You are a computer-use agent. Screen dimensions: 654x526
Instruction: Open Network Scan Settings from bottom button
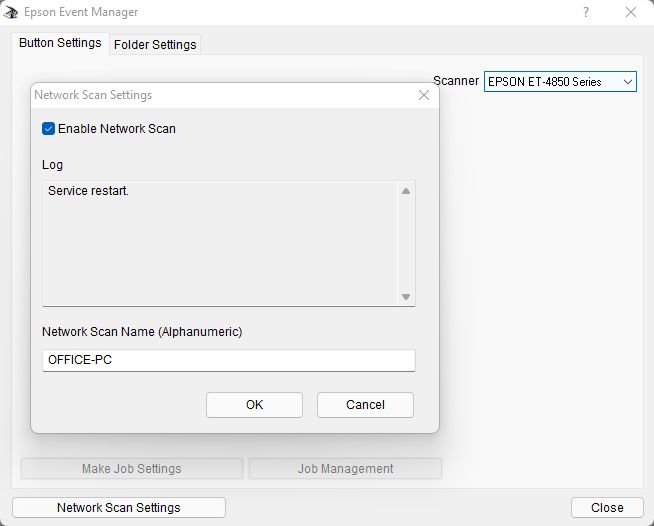coord(119,508)
